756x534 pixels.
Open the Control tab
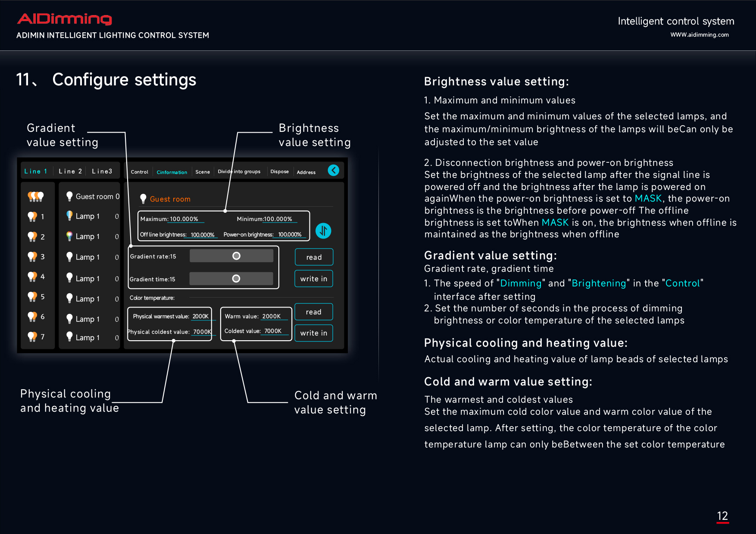point(140,172)
